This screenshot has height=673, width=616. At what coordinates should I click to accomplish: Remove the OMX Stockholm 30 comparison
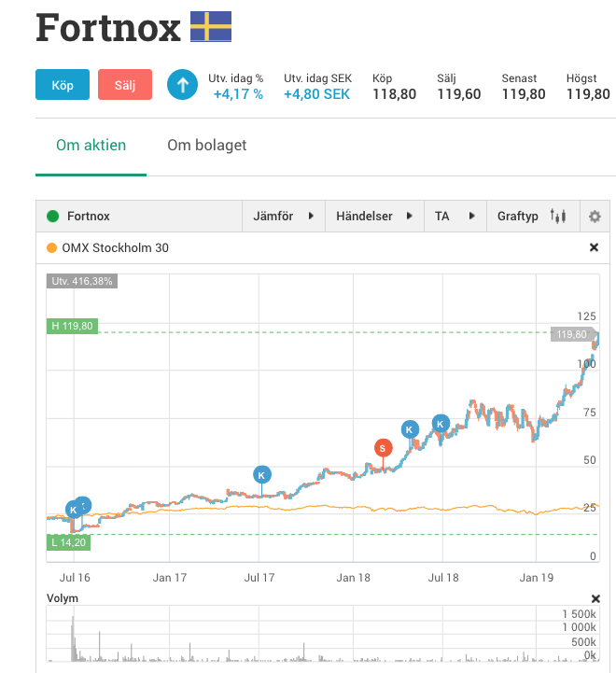595,247
